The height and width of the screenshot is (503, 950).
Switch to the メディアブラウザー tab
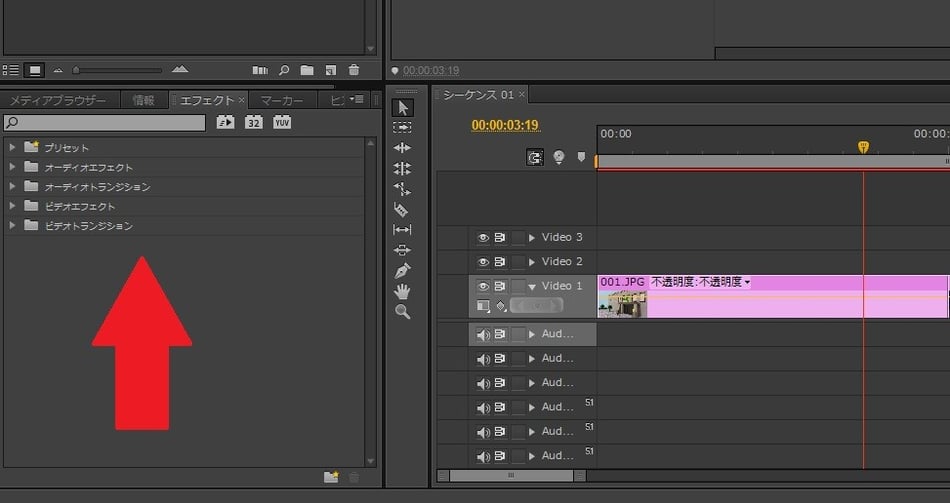tap(58, 100)
